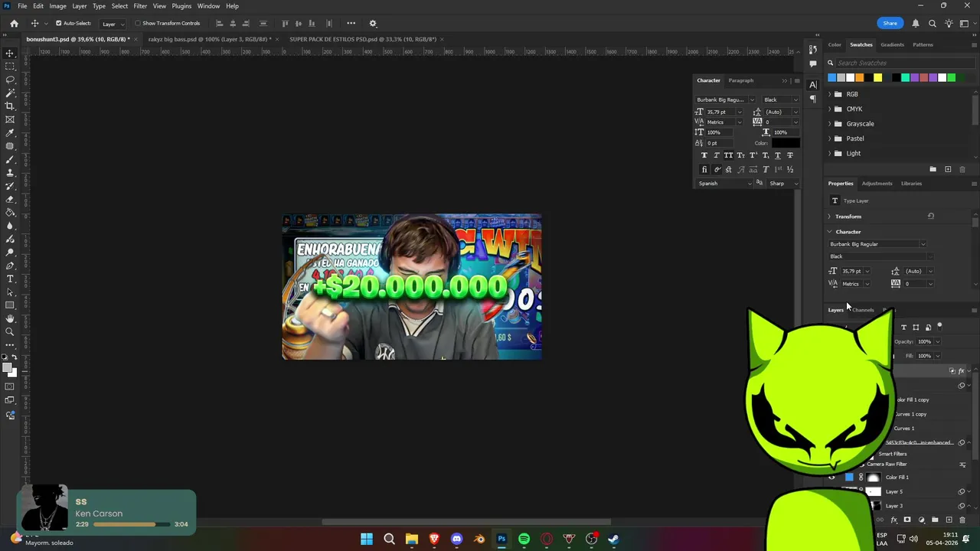The image size is (980, 551).
Task: Expand the Grayscale swatch group
Action: coord(829,124)
